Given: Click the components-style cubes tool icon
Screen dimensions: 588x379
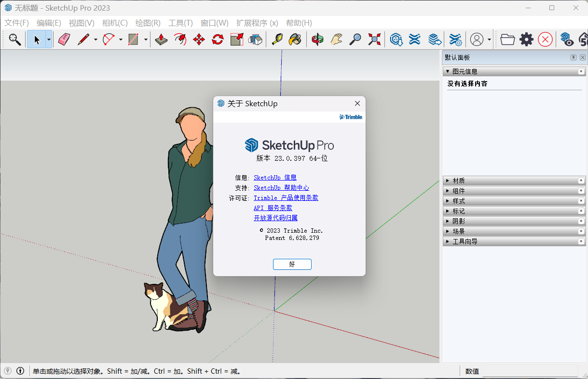Looking at the screenshot, I should (x=255, y=39).
